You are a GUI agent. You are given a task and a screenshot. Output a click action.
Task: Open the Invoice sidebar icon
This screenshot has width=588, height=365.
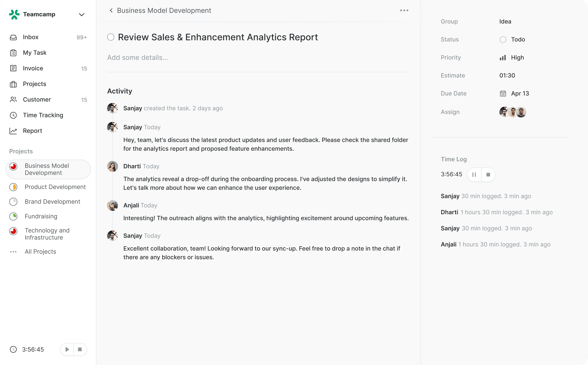[13, 68]
